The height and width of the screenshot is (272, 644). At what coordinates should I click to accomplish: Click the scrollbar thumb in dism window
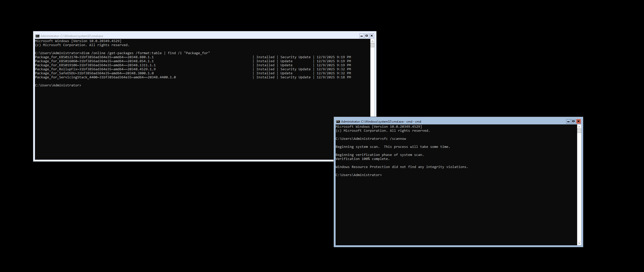click(372, 45)
